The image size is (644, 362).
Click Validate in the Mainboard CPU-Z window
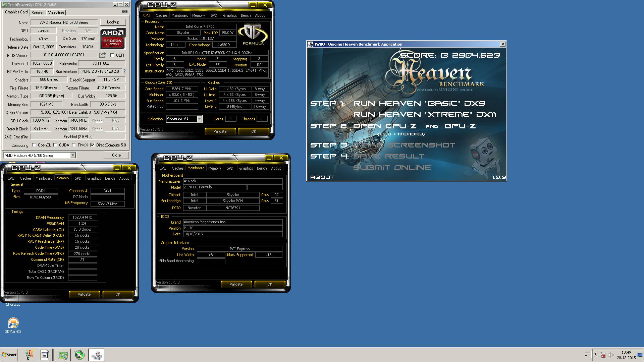(236, 284)
